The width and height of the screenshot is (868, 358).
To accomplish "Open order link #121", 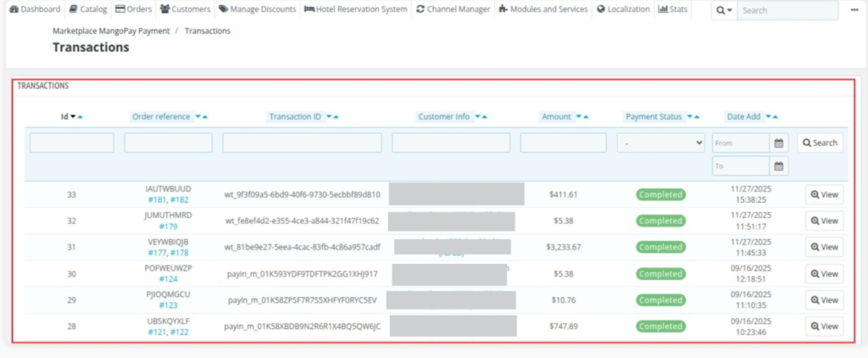I will pos(157,332).
